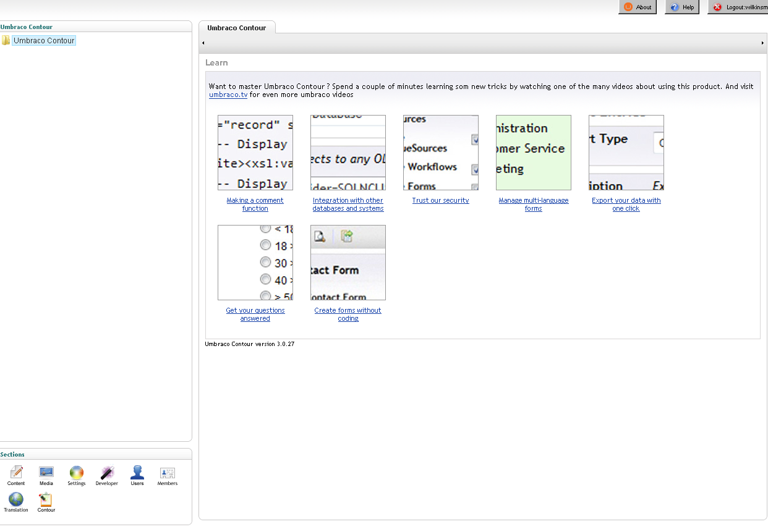The height and width of the screenshot is (532, 768).
Task: Open the Members section icon
Action: pyautogui.click(x=167, y=473)
